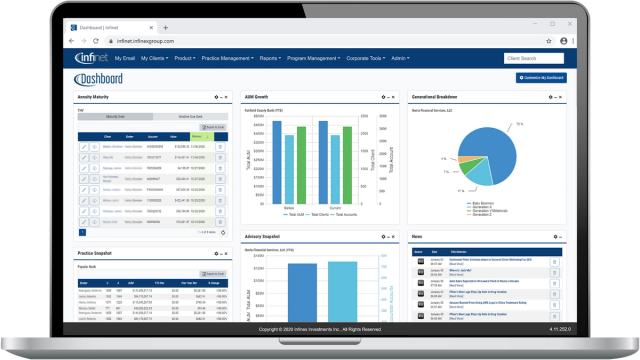Close the Generational Breakdown widget
The image size is (640, 360).
click(560, 97)
